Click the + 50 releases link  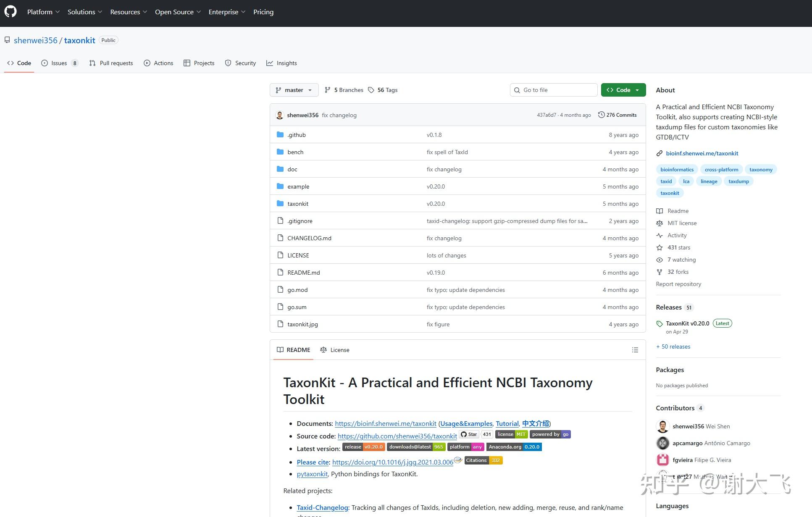673,346
